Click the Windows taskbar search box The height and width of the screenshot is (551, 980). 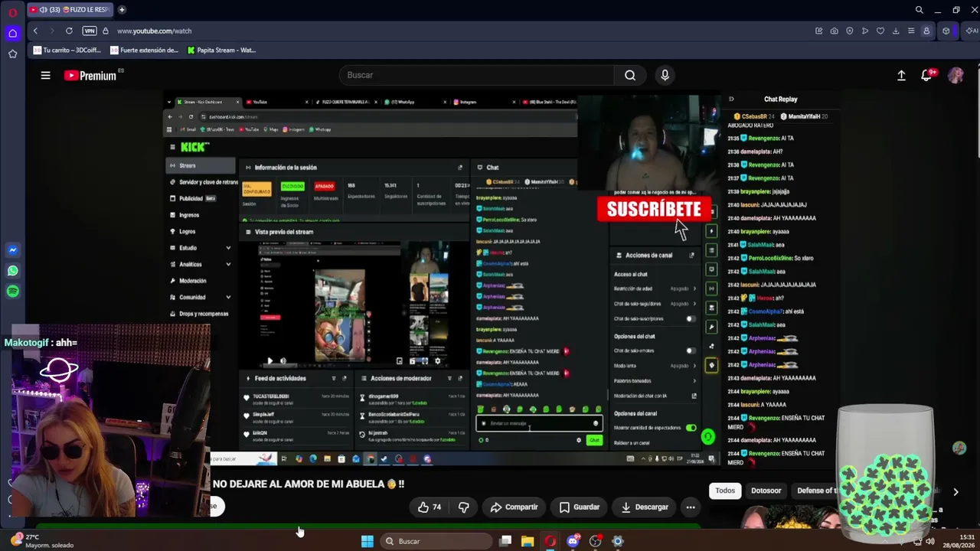436,541
